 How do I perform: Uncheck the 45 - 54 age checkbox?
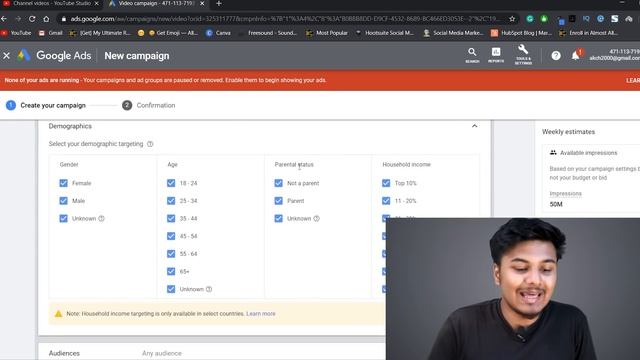coord(171,236)
